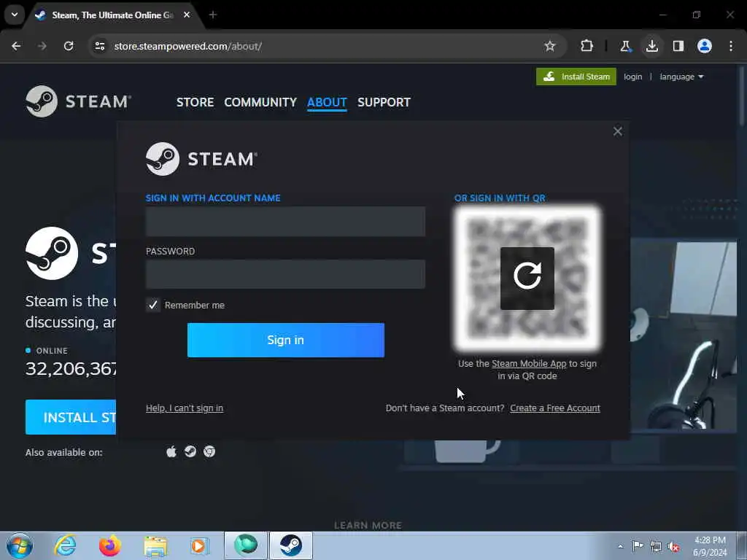Switch to the Steam taskbar window
The height and width of the screenshot is (560, 747).
click(291, 545)
